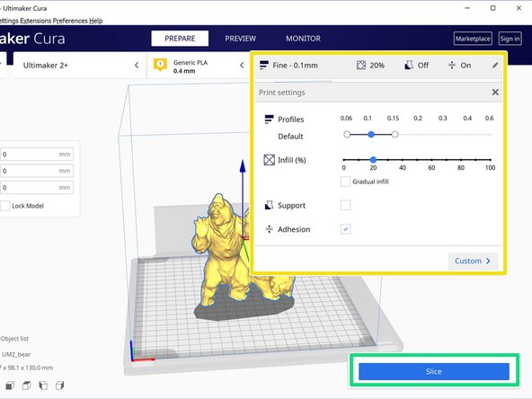Viewport: 532px width, 399px height.
Task: Select UM2_bear in the object list
Action: 16,354
